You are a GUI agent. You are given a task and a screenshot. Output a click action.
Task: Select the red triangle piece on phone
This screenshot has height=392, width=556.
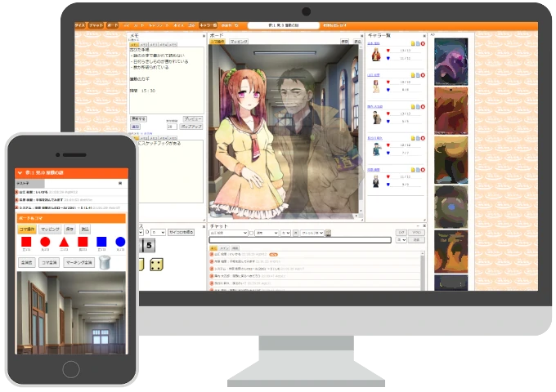64,242
